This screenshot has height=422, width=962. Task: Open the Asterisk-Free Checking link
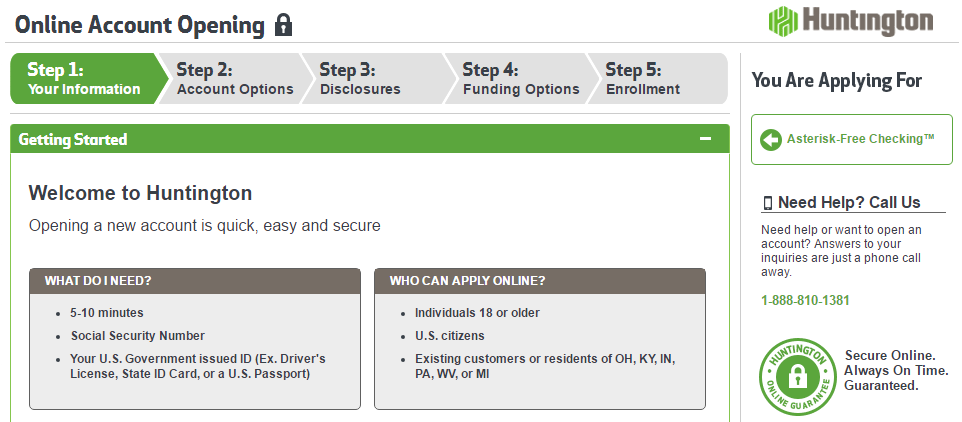[x=861, y=139]
